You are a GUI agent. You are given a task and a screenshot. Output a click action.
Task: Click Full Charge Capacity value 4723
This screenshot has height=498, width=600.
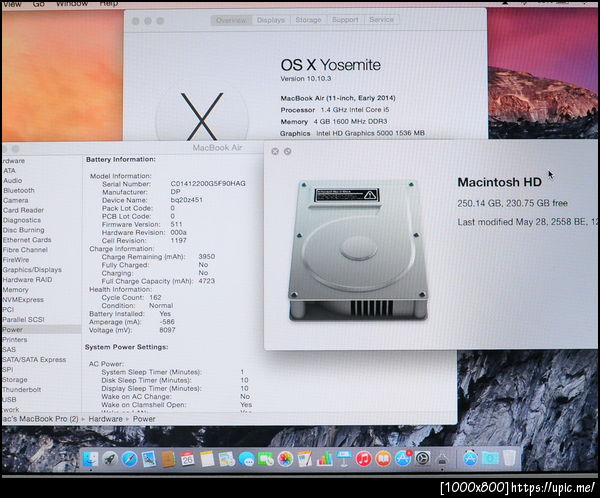[x=207, y=281]
